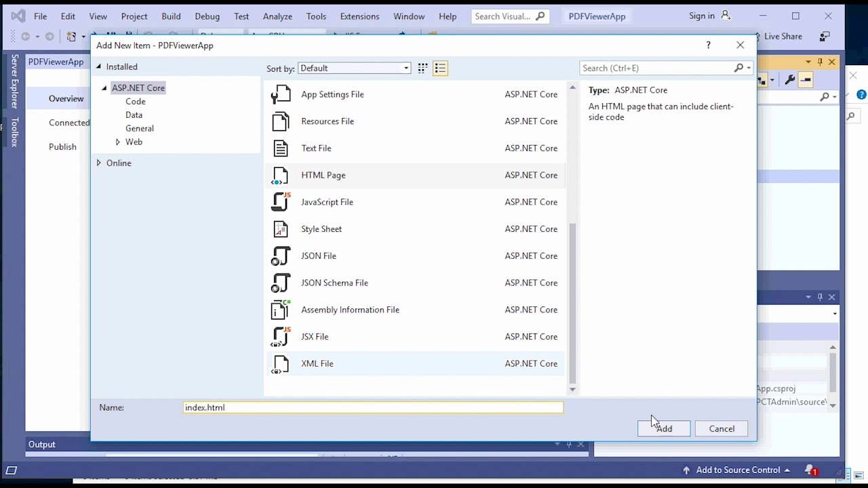Click the Cancel button

click(x=722, y=428)
